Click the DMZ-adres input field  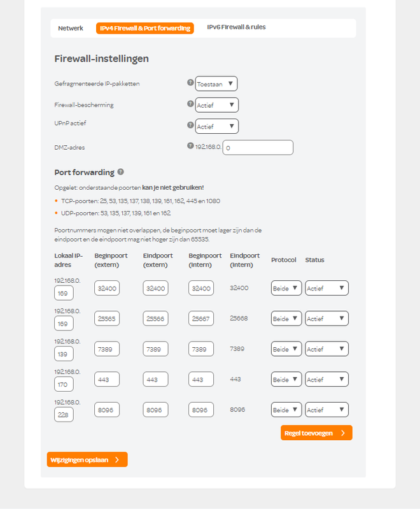coord(258,148)
